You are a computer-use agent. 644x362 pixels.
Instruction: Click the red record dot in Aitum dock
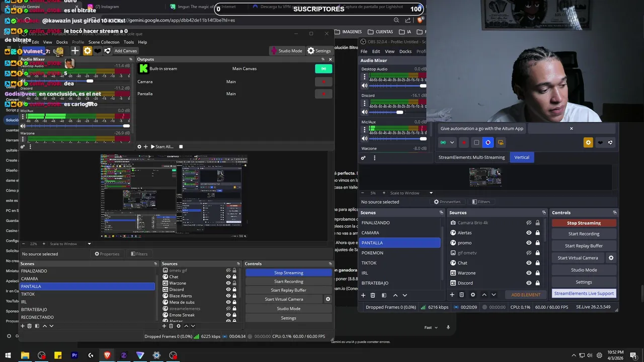coord(464,143)
